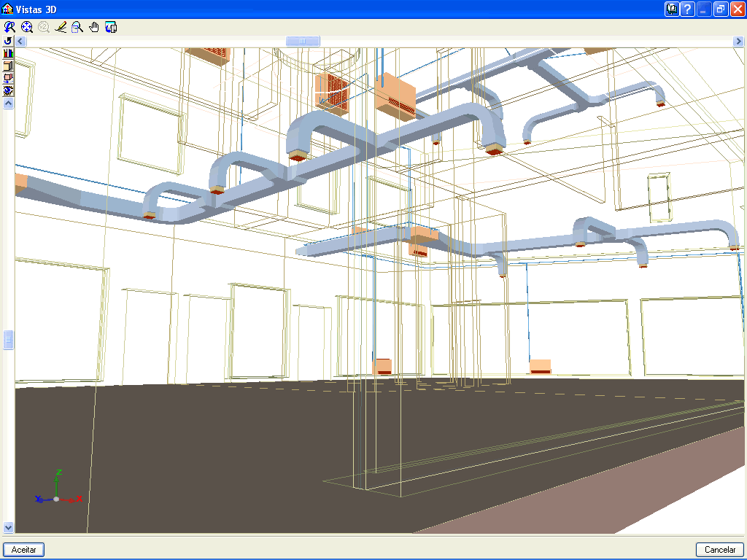The width and height of the screenshot is (747, 560).
Task: Select the undo rotation tool in sidebar
Action: click(8, 41)
